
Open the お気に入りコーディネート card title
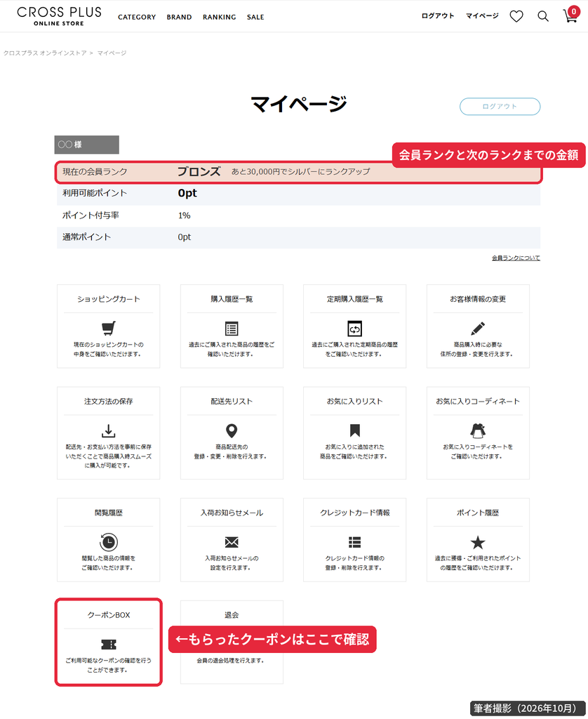tap(478, 401)
